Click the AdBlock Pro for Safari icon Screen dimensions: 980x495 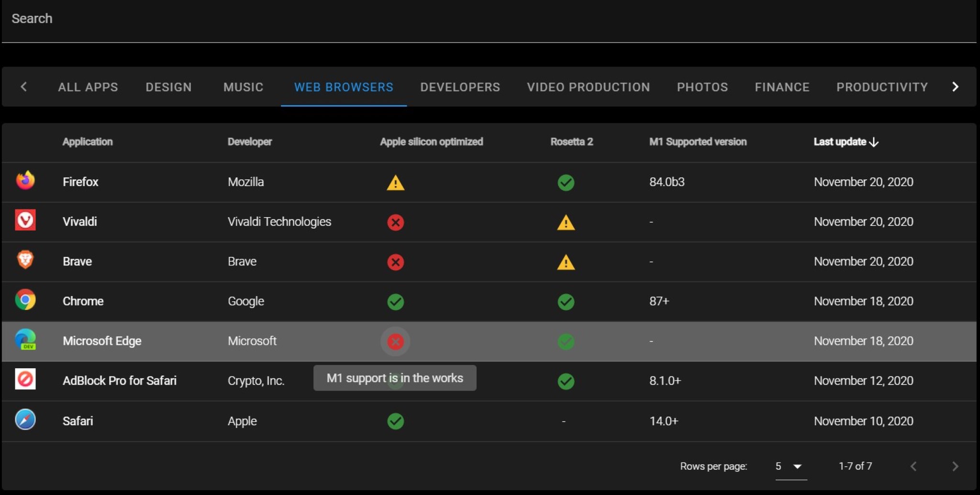pos(25,379)
